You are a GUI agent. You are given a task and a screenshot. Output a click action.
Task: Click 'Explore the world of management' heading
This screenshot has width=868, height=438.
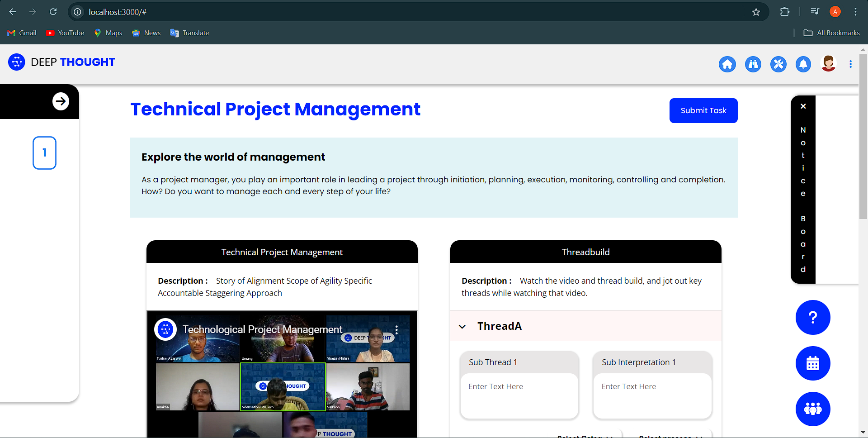click(233, 157)
